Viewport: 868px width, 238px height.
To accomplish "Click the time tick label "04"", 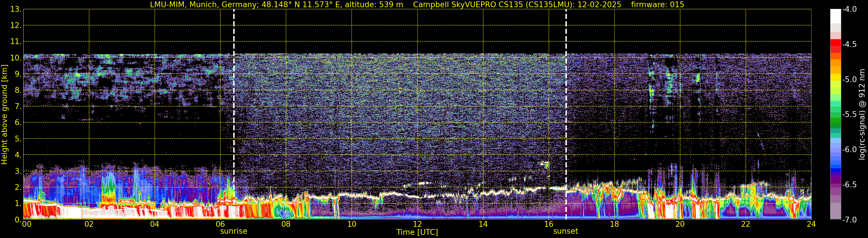I will [x=155, y=224].
